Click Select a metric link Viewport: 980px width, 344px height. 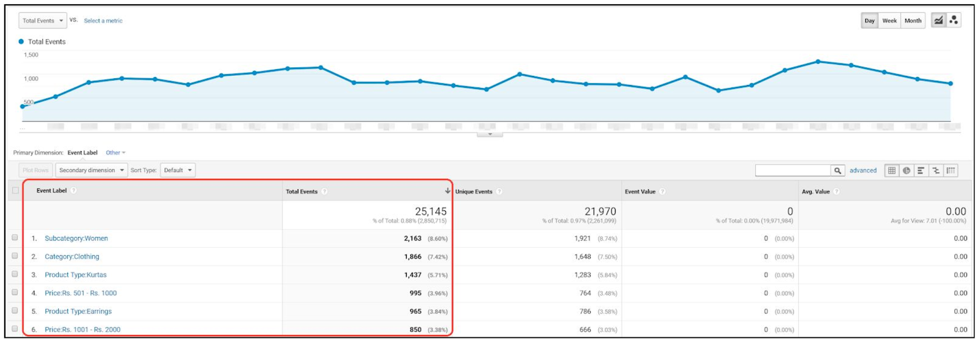(x=103, y=21)
